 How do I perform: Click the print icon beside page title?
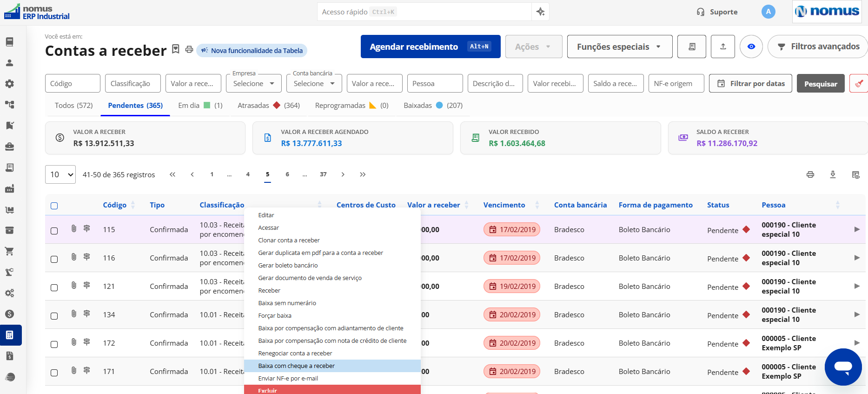click(189, 49)
